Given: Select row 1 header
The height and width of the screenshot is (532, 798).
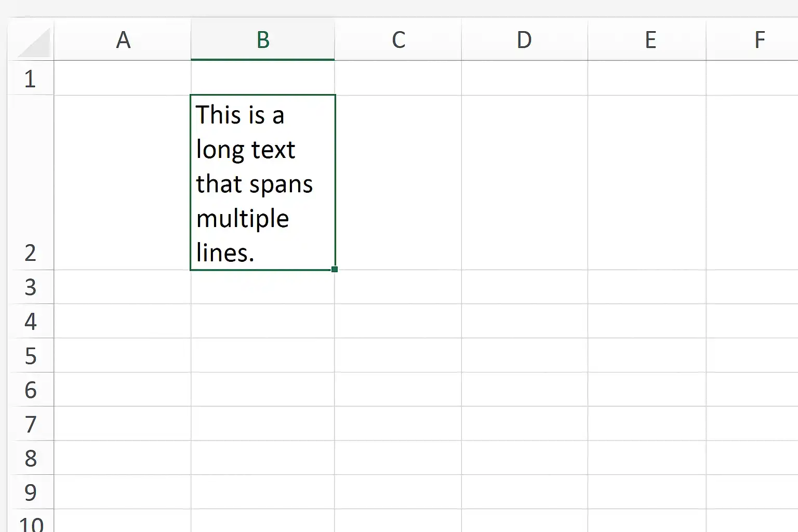Looking at the screenshot, I should click(31, 78).
